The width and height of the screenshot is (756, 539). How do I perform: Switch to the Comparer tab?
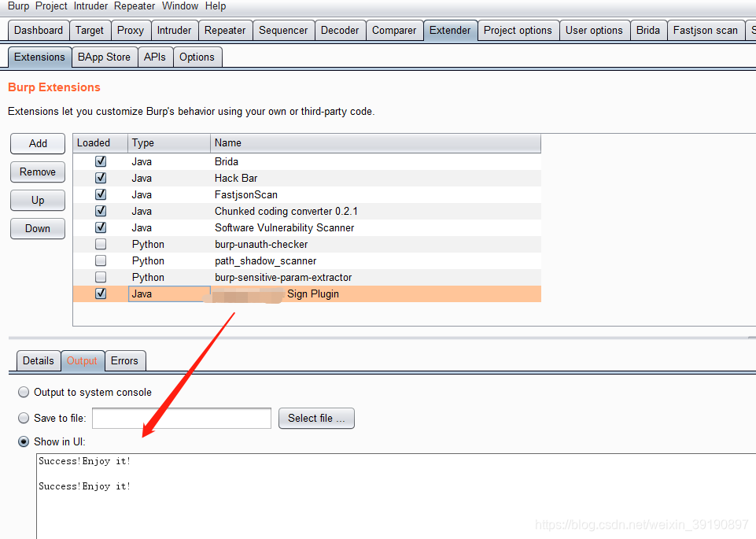coord(394,31)
